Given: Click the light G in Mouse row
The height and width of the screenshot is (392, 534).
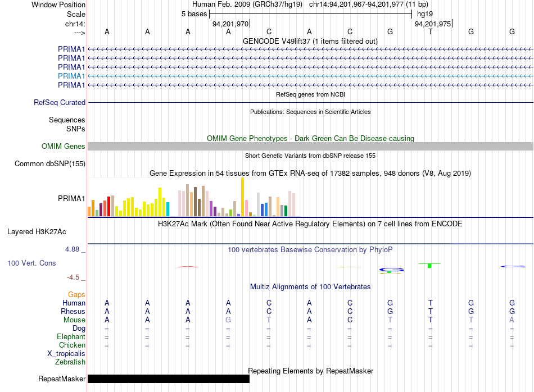Looking at the screenshot, I should (x=228, y=320).
